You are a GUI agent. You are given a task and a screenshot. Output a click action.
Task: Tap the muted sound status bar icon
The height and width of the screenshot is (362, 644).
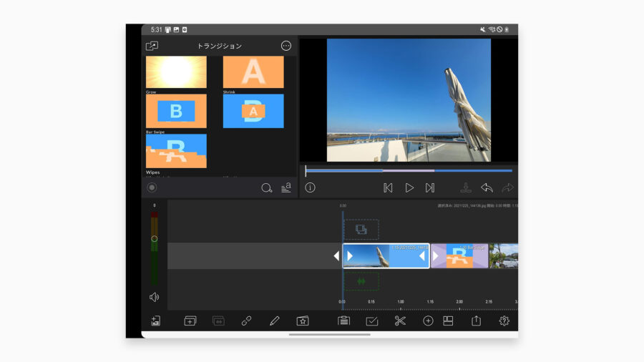tap(482, 29)
